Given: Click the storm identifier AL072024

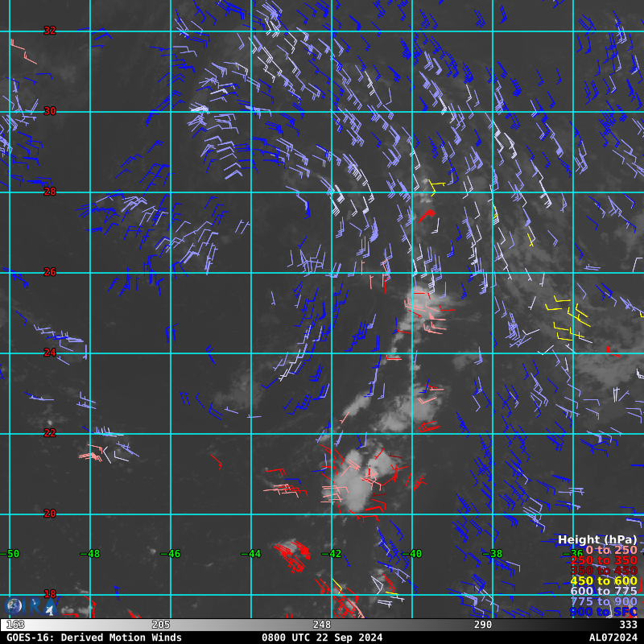Looking at the screenshot, I should click(613, 638).
